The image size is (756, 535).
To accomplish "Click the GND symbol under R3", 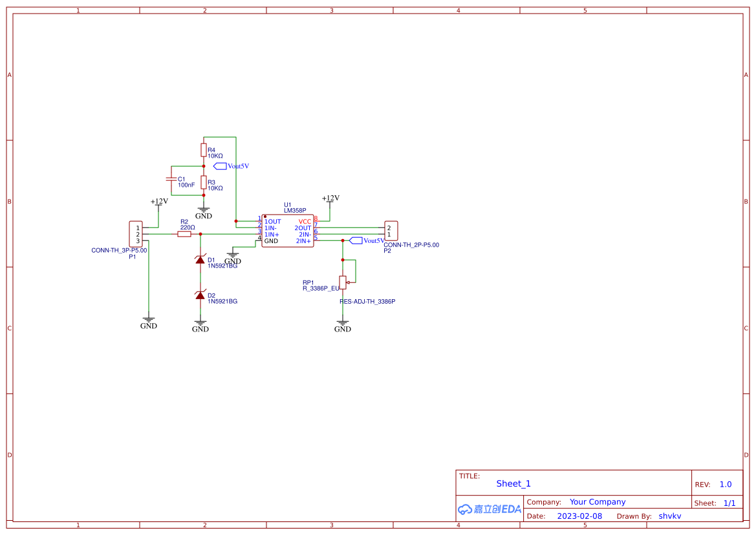I will coord(204,211).
